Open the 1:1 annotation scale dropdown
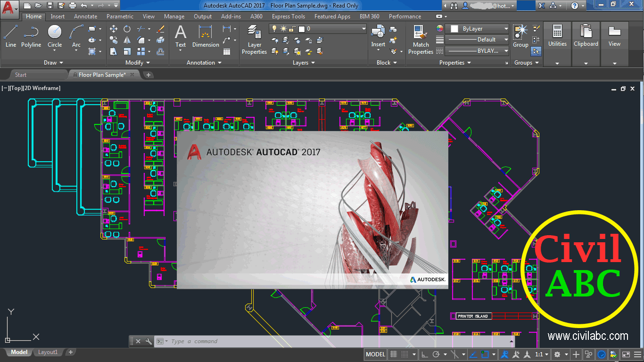 [542, 354]
